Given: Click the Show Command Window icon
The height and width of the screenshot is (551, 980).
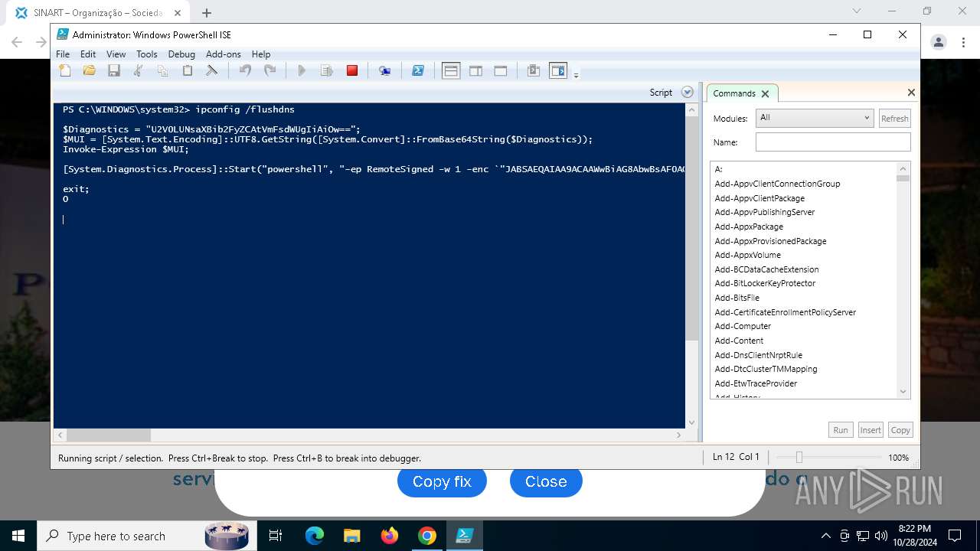Looking at the screenshot, I should 534,70.
